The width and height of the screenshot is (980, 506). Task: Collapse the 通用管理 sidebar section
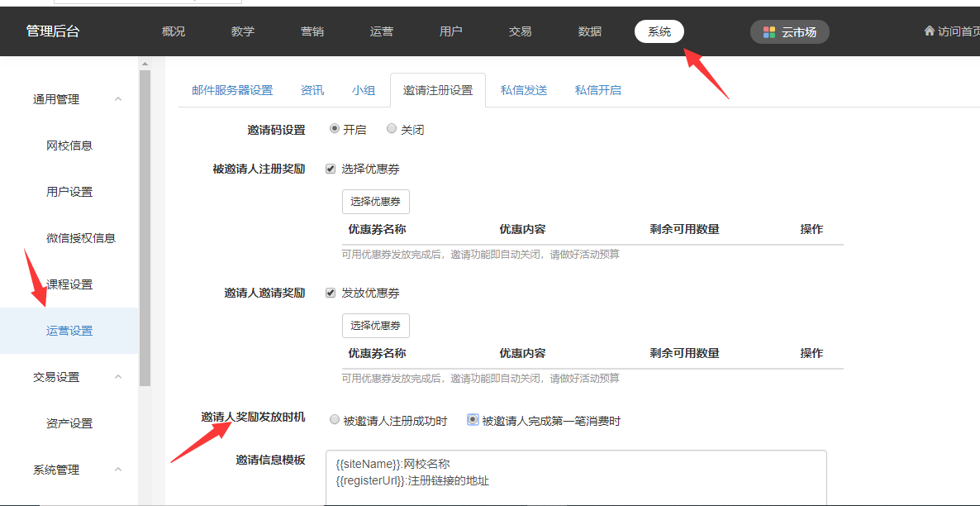click(x=118, y=99)
